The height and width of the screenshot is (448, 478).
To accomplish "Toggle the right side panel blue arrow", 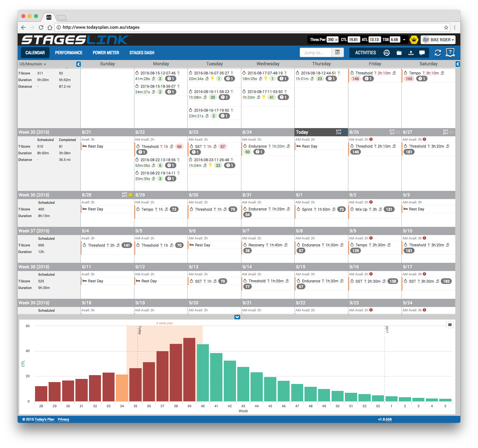I will tap(457, 64).
